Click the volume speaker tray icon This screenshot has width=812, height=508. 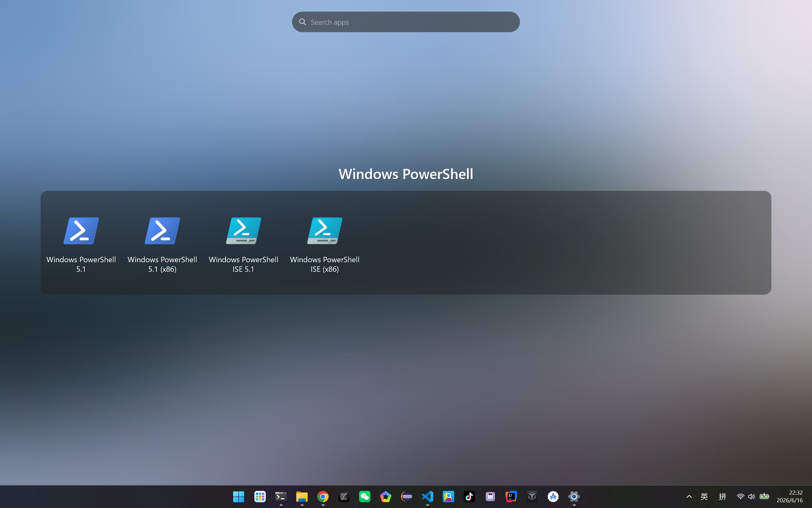(752, 497)
